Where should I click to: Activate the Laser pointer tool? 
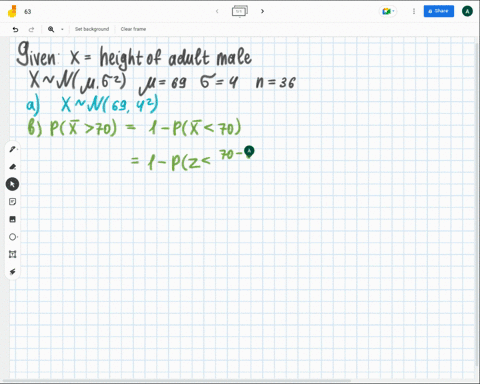click(x=13, y=272)
